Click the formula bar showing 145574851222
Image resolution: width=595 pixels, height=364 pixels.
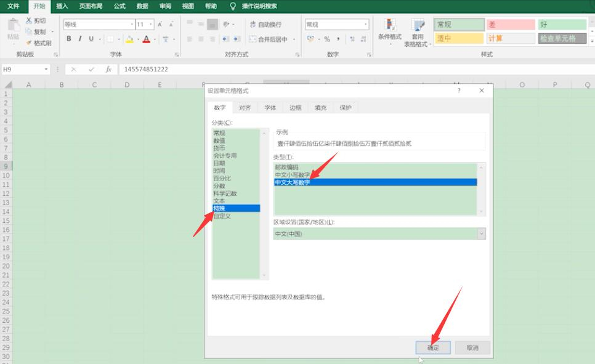coord(357,69)
